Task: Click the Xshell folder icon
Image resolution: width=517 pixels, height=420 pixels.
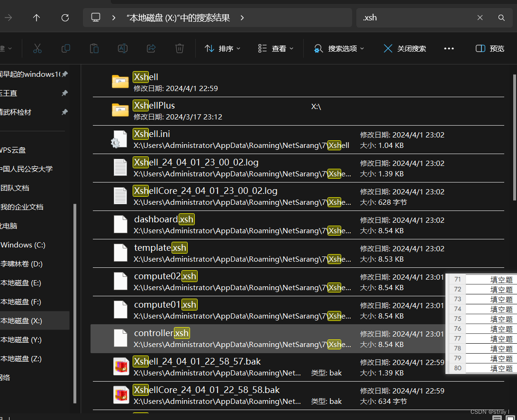Action: (120, 82)
